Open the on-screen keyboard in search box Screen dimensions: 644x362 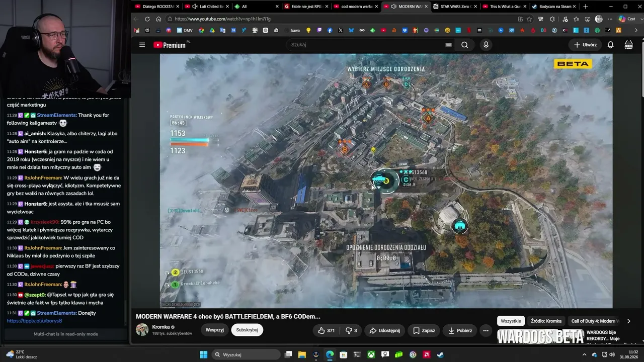448,45
